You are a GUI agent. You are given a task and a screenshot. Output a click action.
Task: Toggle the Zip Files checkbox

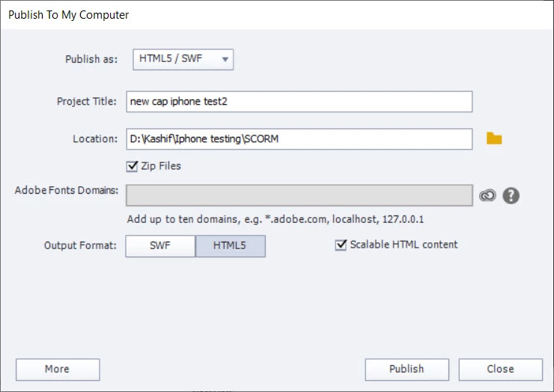click(x=132, y=166)
